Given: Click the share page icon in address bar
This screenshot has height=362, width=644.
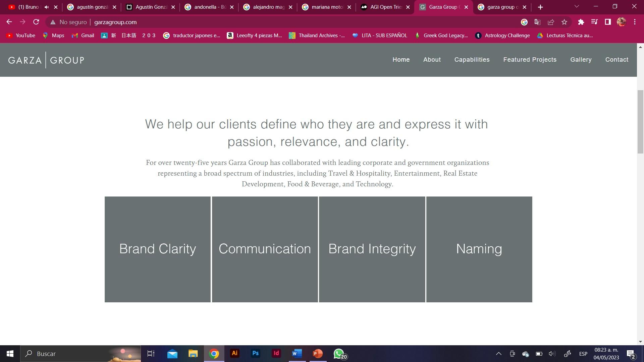Looking at the screenshot, I should tap(551, 22).
